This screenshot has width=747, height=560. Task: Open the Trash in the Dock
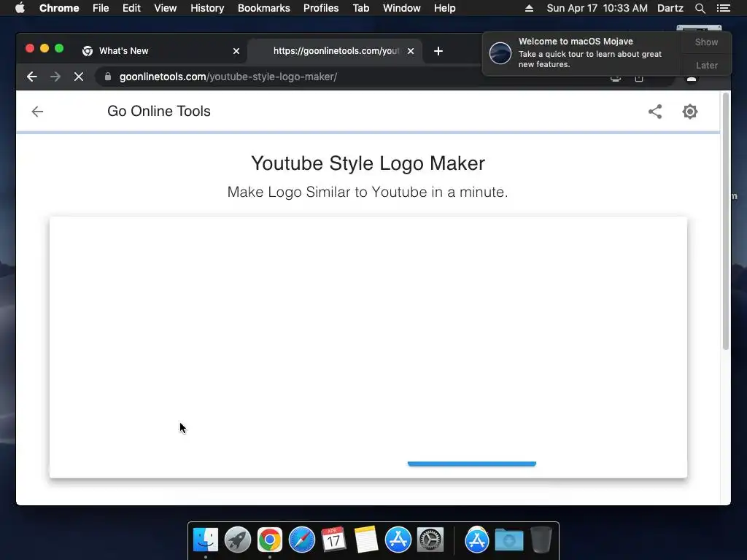point(541,540)
